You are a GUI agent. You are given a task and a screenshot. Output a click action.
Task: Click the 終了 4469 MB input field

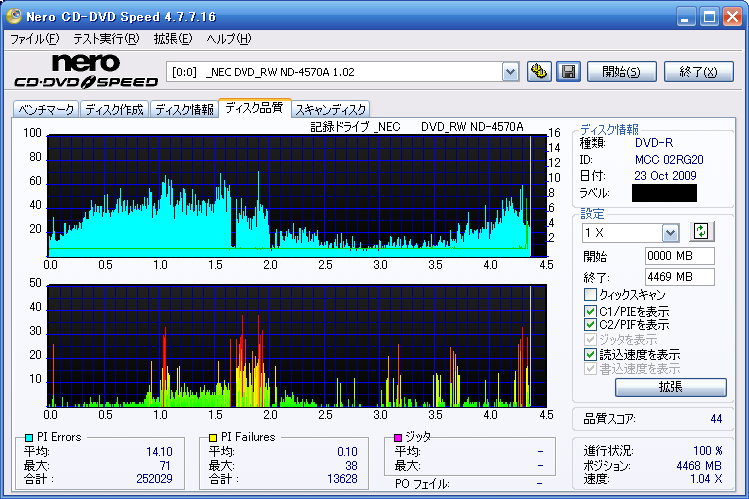680,277
